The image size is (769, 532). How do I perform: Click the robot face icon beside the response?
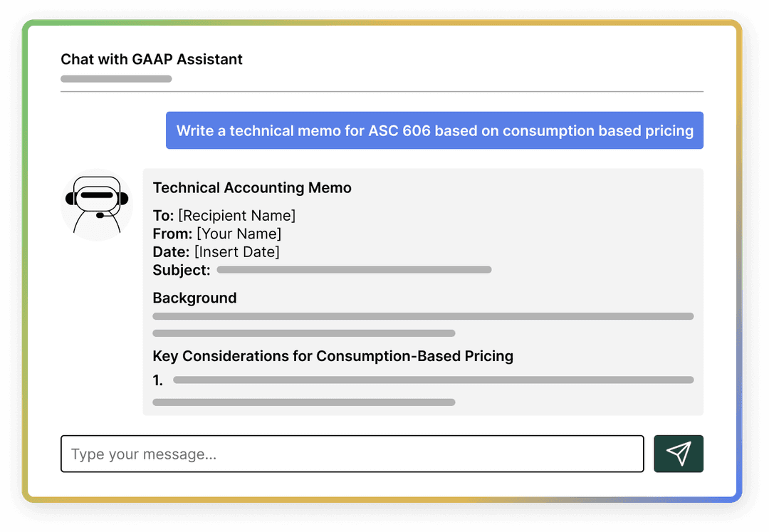[96, 204]
